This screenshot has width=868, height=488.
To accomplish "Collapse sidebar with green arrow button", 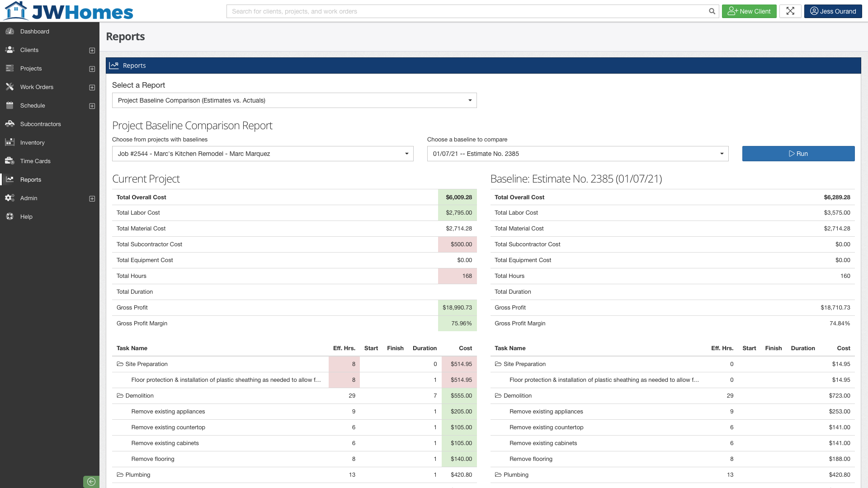I will tap(91, 482).
